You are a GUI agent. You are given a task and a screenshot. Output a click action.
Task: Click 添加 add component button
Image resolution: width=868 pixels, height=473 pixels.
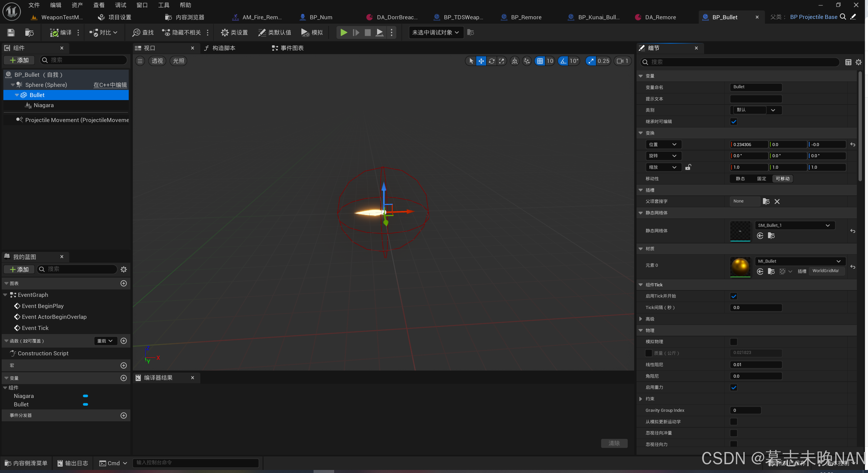19,60
